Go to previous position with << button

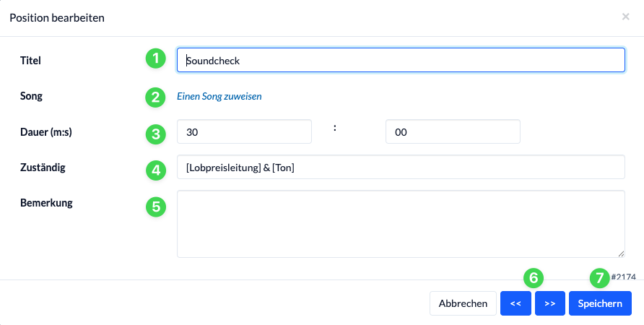point(515,303)
